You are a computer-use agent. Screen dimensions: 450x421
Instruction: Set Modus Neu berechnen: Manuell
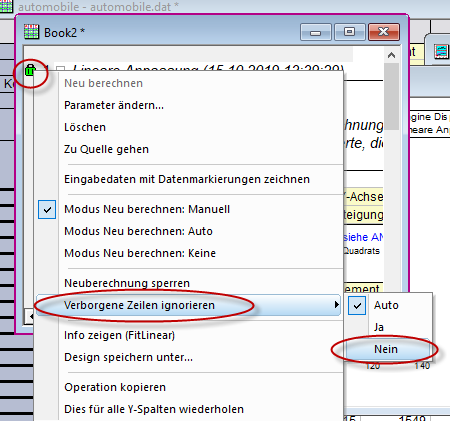point(147,209)
